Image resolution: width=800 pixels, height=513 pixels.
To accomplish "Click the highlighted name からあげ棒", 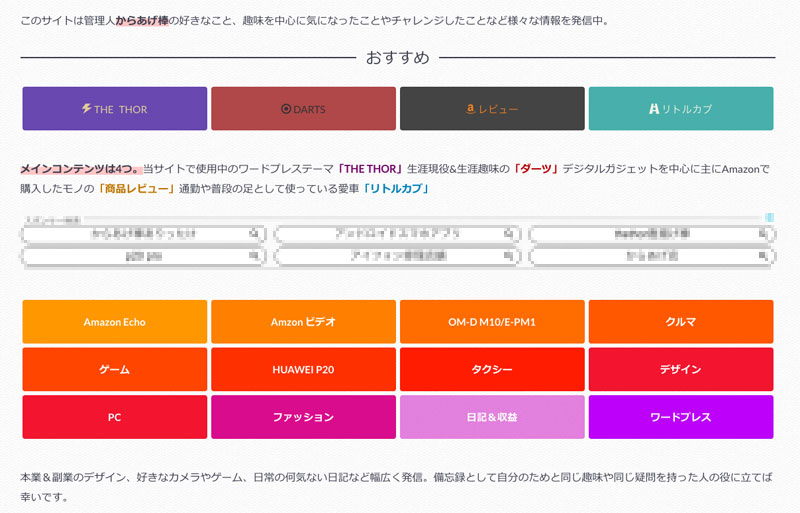I will pos(142,21).
